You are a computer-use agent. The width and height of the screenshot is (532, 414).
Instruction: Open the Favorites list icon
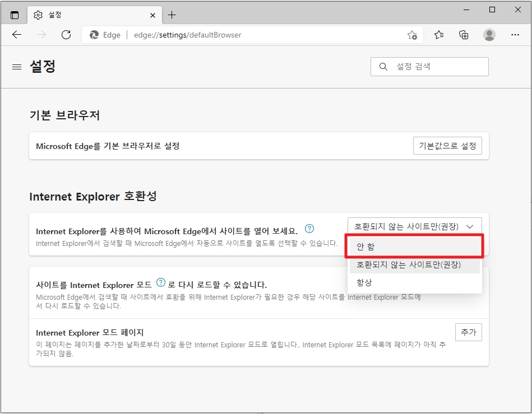coord(439,35)
